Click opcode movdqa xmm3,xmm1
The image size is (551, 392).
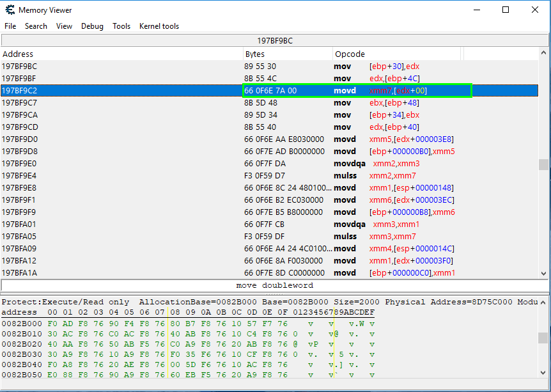click(x=376, y=224)
